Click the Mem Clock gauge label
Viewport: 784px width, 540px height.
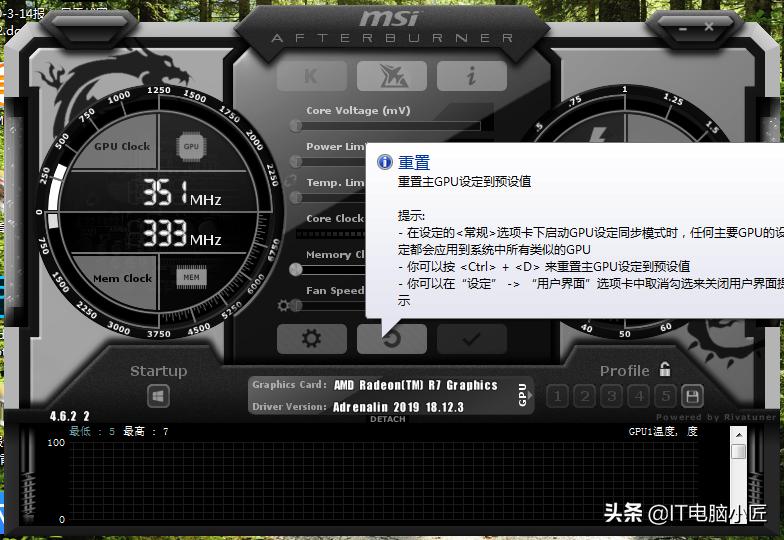122,278
